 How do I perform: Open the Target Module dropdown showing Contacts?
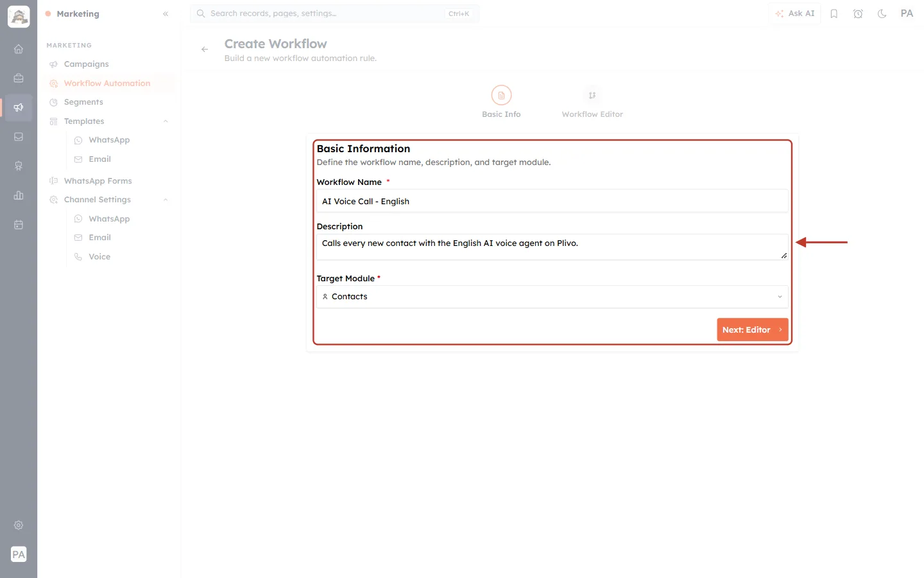[x=552, y=297]
